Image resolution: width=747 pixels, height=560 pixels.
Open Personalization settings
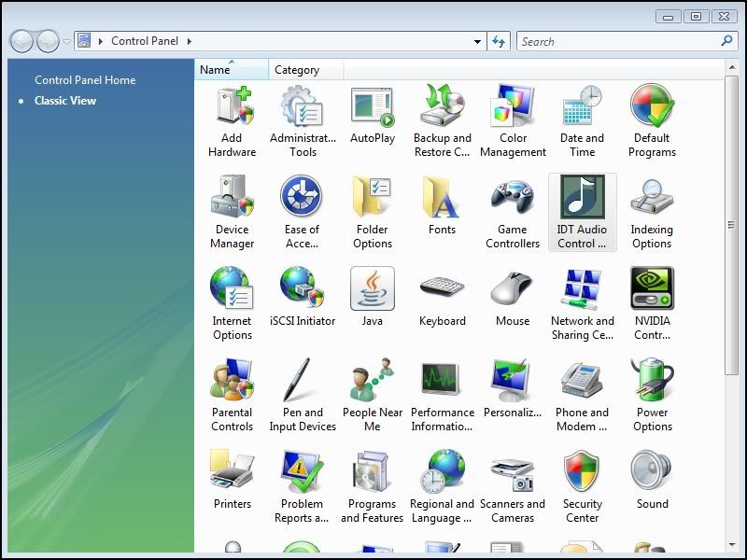coord(513,388)
